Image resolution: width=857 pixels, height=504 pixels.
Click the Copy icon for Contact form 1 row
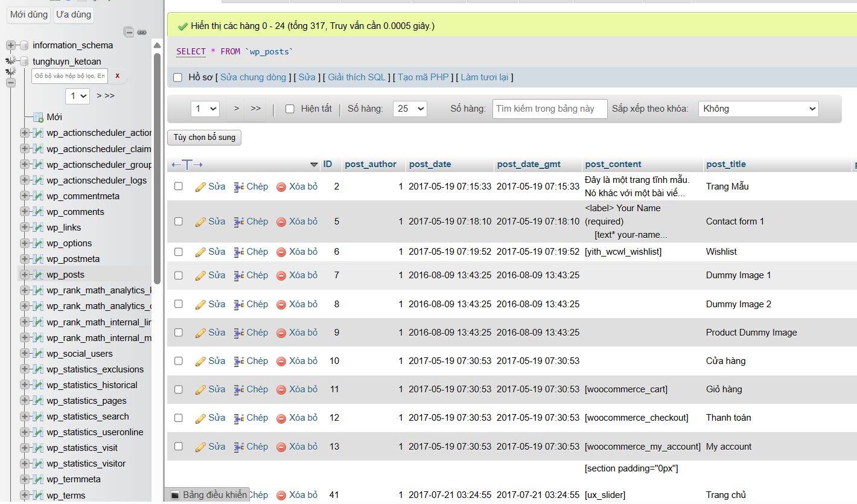tap(239, 222)
